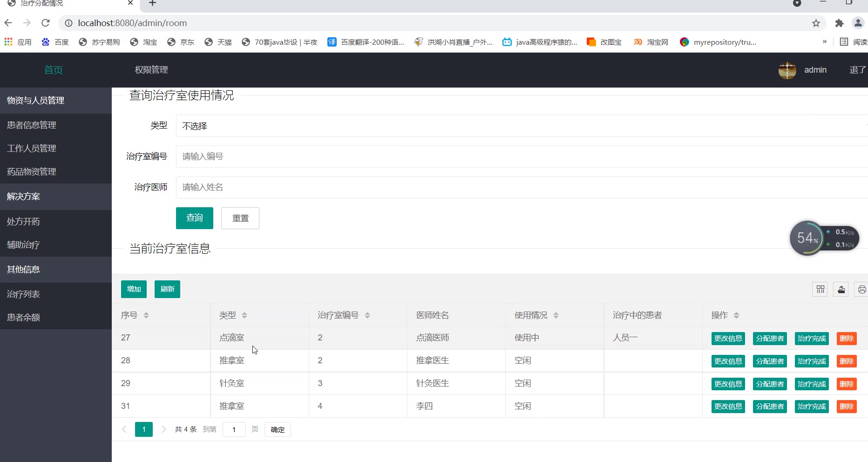Image resolution: width=868 pixels, height=462 pixels.
Task: Open the 京东 bookmark
Action: 181,42
